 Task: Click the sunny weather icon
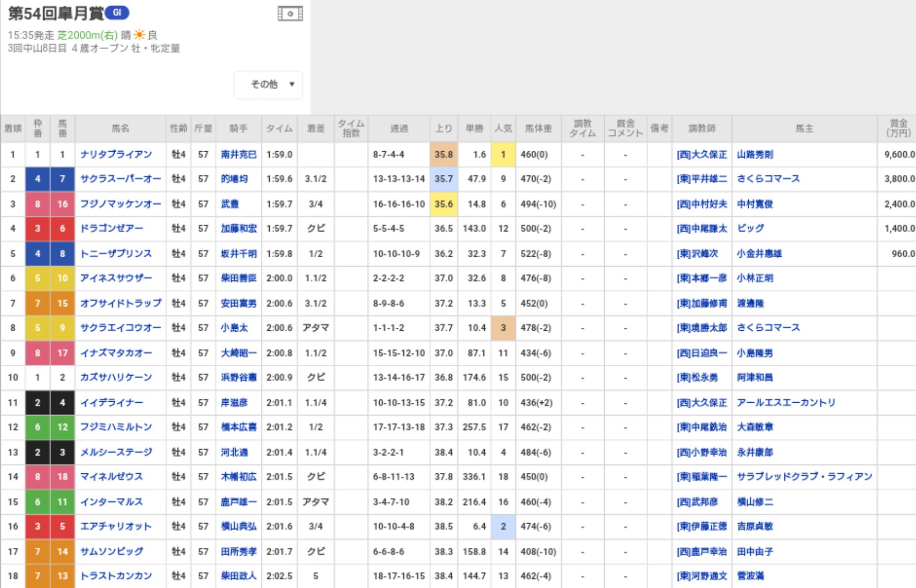(139, 35)
